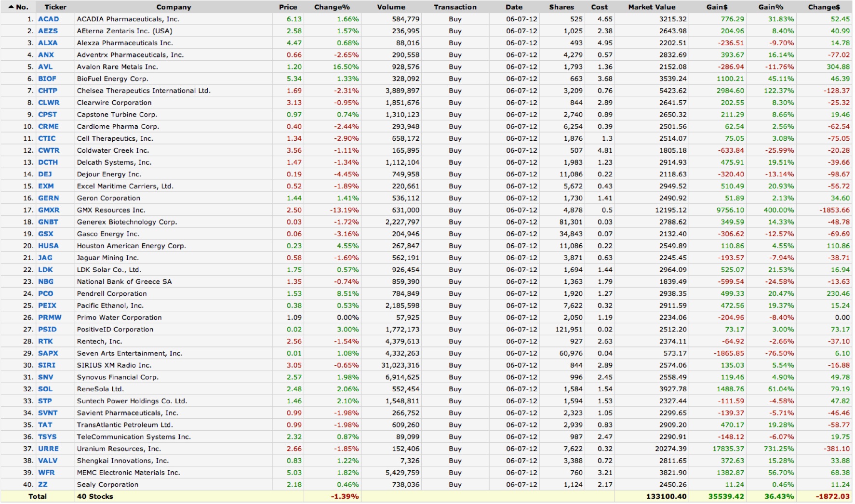This screenshot has width=855, height=504.
Task: Open the SNV ticker link
Action: pyautogui.click(x=45, y=377)
